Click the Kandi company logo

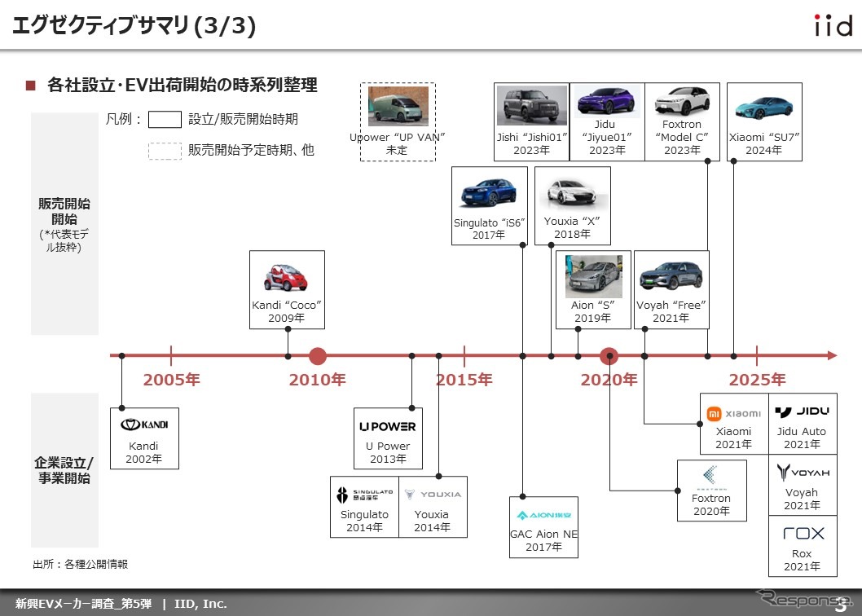tap(143, 425)
